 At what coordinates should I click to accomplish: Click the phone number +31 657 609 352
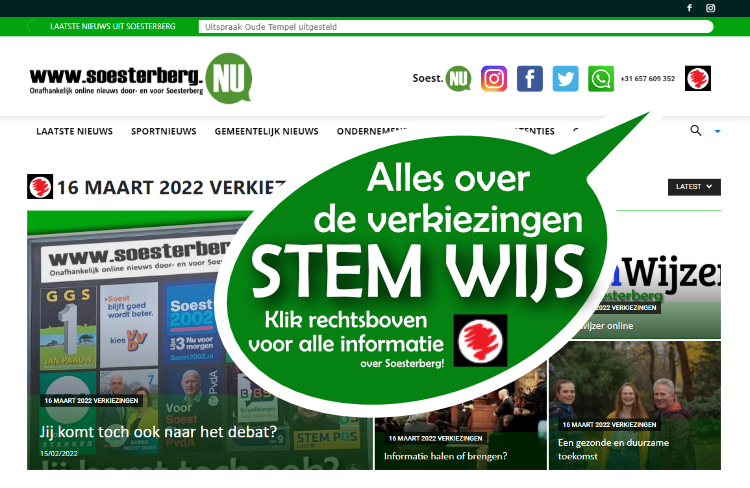tap(647, 79)
